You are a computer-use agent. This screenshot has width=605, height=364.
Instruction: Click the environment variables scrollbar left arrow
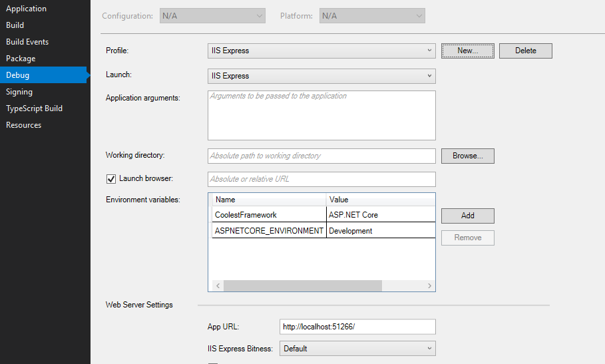(218, 285)
